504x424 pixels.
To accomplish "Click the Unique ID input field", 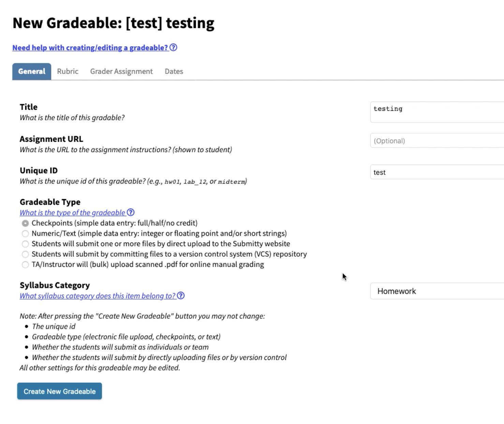I will coord(437,172).
